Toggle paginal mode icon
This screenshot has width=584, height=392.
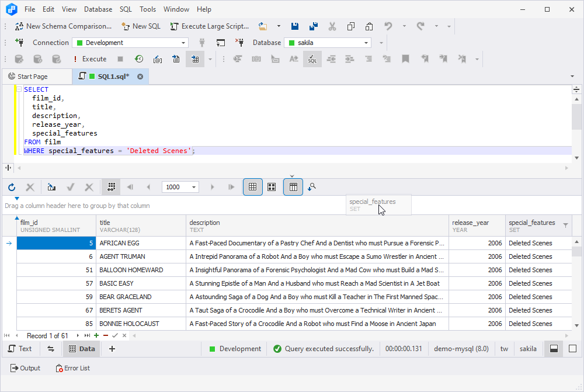[111, 187]
